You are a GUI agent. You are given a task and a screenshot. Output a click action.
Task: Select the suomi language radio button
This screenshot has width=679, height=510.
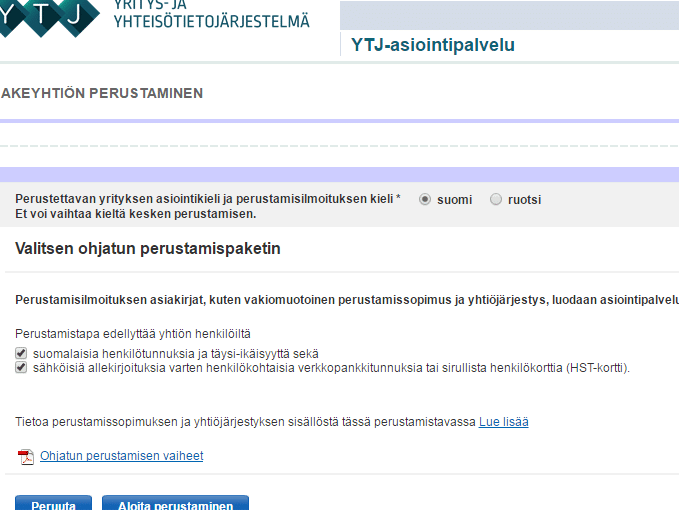[x=425, y=199]
